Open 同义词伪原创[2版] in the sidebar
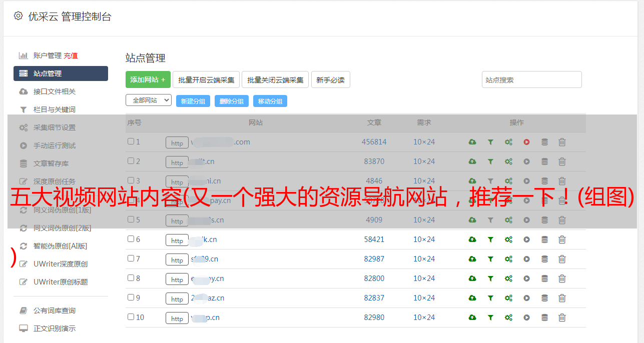Viewport: 644px width, 343px height. point(63,228)
